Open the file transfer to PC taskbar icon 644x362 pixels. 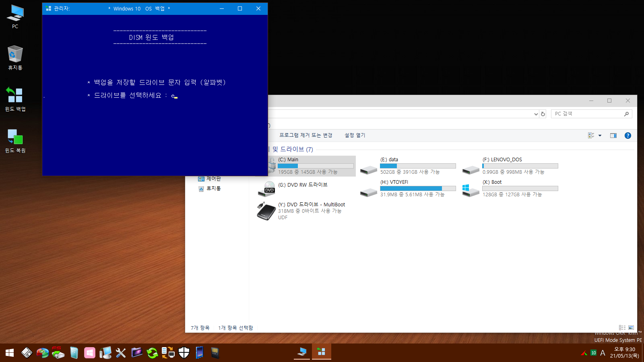pos(168,353)
